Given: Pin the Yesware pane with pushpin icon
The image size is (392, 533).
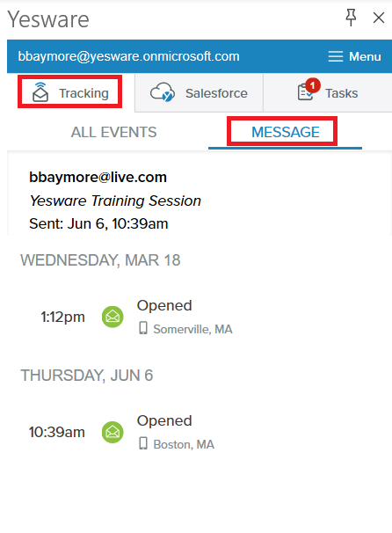Looking at the screenshot, I should 351,18.
